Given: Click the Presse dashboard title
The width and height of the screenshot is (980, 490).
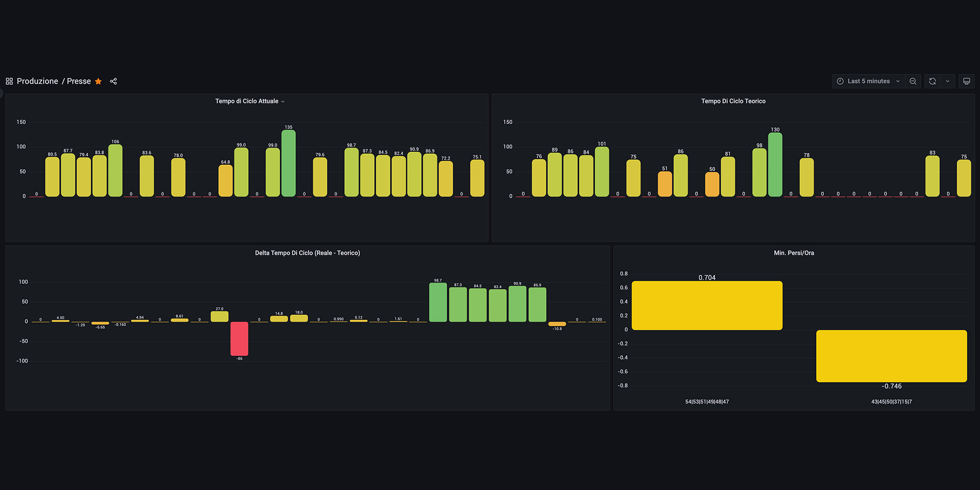Looking at the screenshot, I should point(79,81).
